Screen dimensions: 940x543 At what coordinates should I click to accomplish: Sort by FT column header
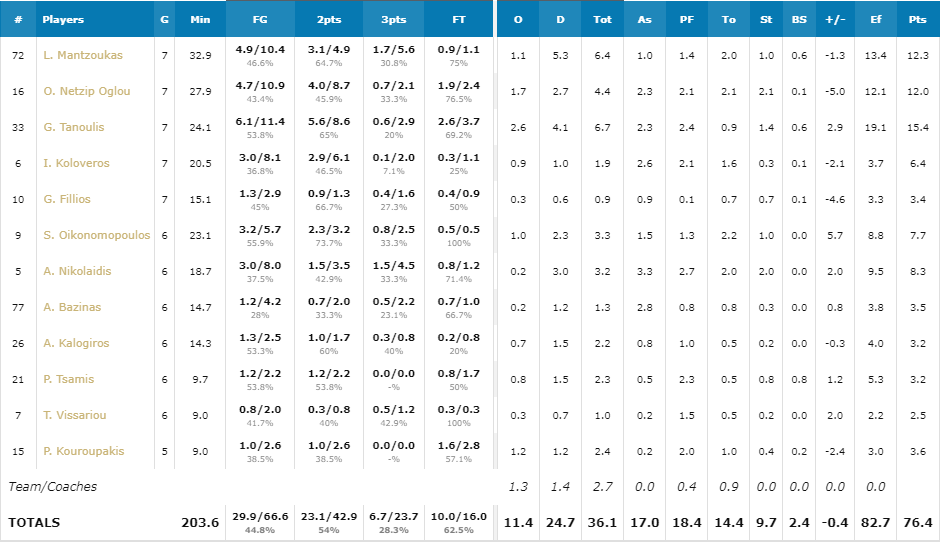[460, 19]
